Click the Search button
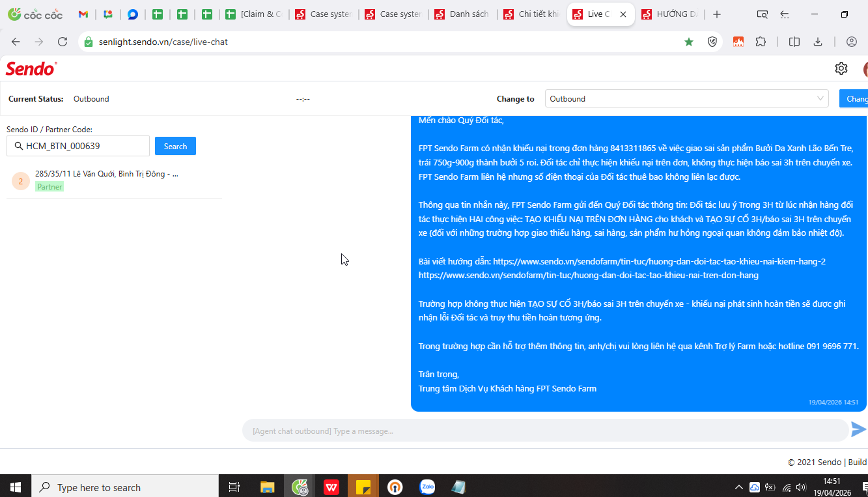The width and height of the screenshot is (868, 497). click(175, 146)
